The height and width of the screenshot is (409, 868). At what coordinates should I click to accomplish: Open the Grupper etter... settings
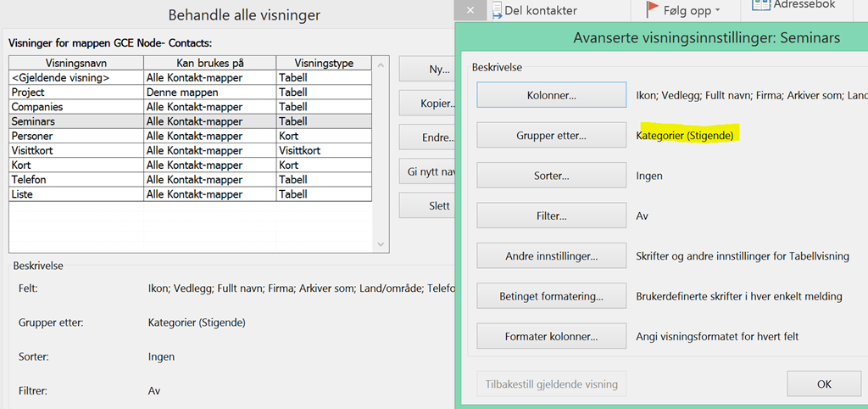pyautogui.click(x=551, y=135)
